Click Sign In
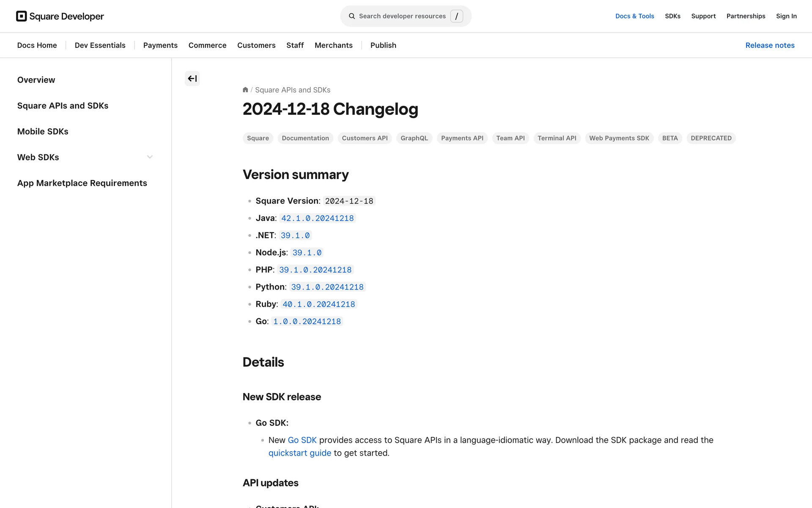This screenshot has height=508, width=812. (786, 16)
